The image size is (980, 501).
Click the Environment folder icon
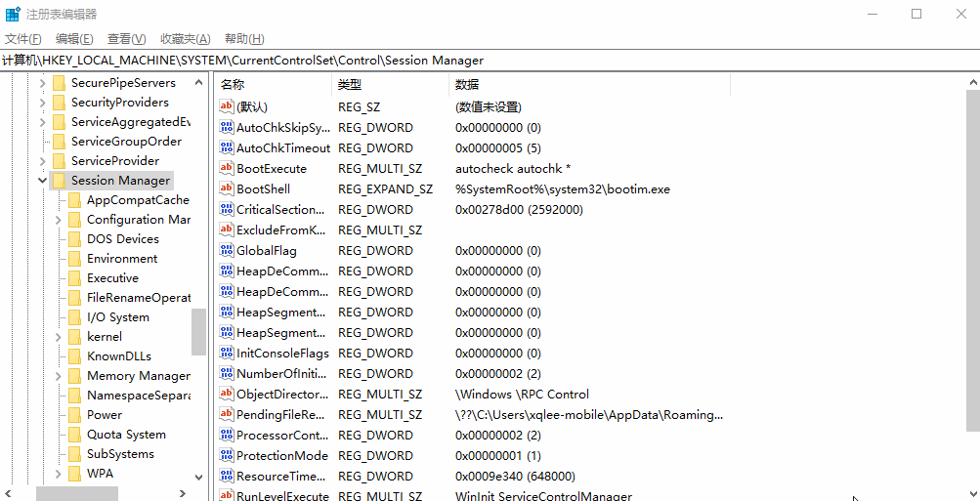tap(75, 259)
